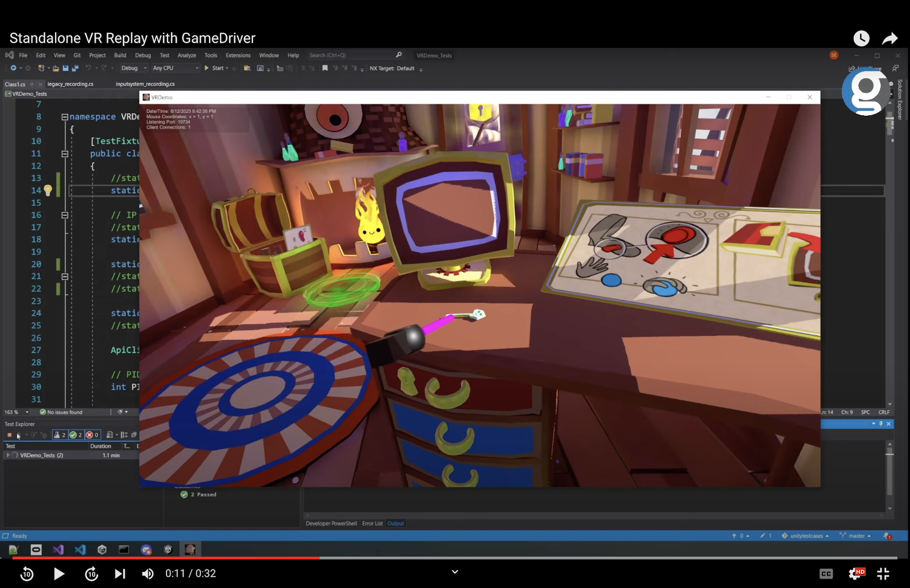Collapse the namespace VRDemo code block
The width and height of the screenshot is (910, 588).
[65, 117]
